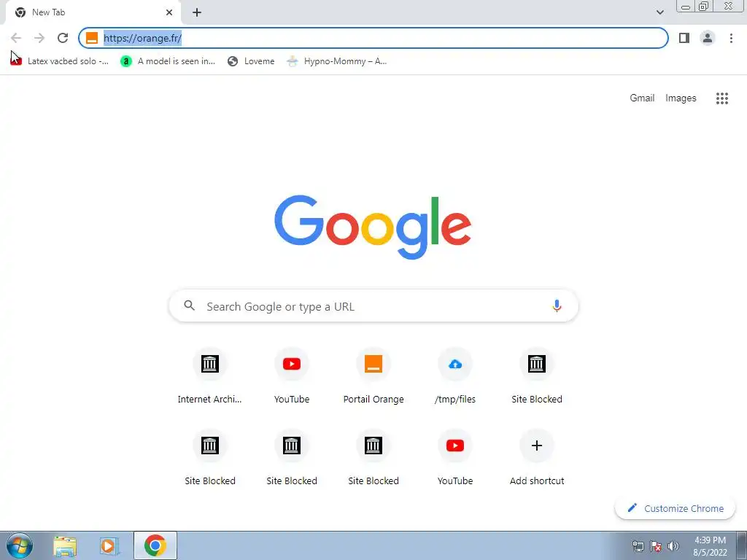Open Windows Media Player from the taskbar
747x560 pixels.
109,546
